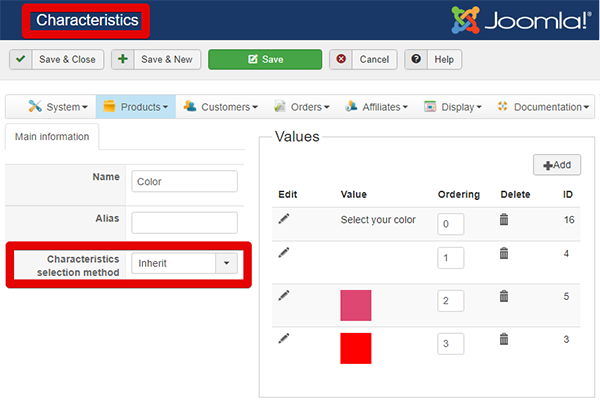Open the Customers menu
This screenshot has height=404, width=600.
222,107
